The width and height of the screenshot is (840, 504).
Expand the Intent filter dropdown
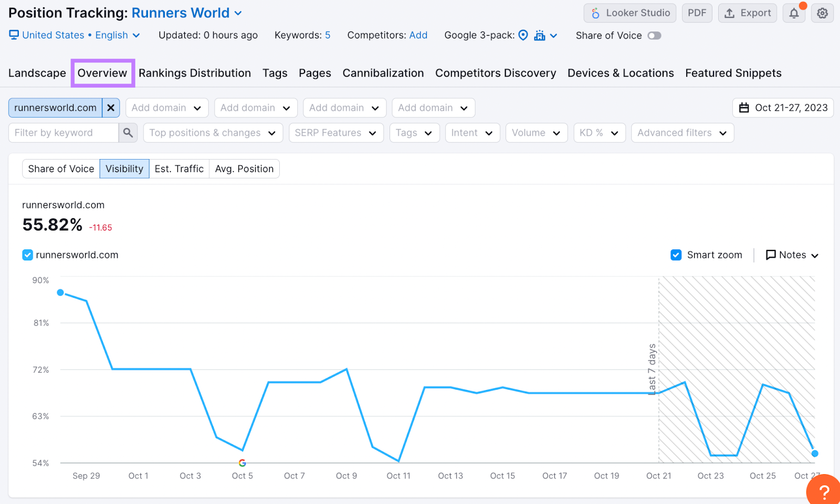(471, 132)
